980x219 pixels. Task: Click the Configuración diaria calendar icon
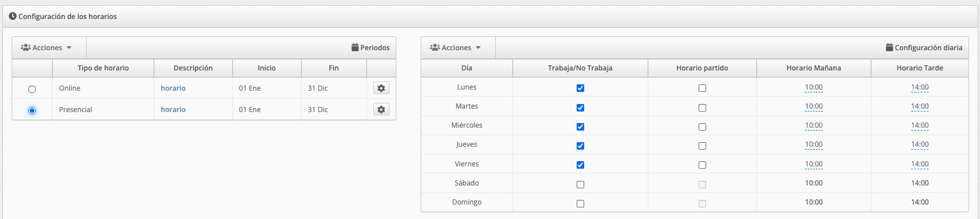coord(889,47)
